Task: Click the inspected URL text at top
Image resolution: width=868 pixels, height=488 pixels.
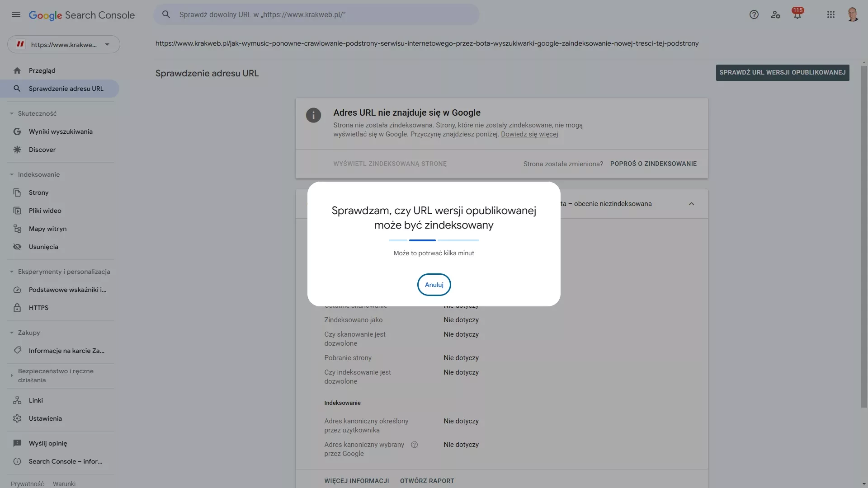Action: click(427, 43)
